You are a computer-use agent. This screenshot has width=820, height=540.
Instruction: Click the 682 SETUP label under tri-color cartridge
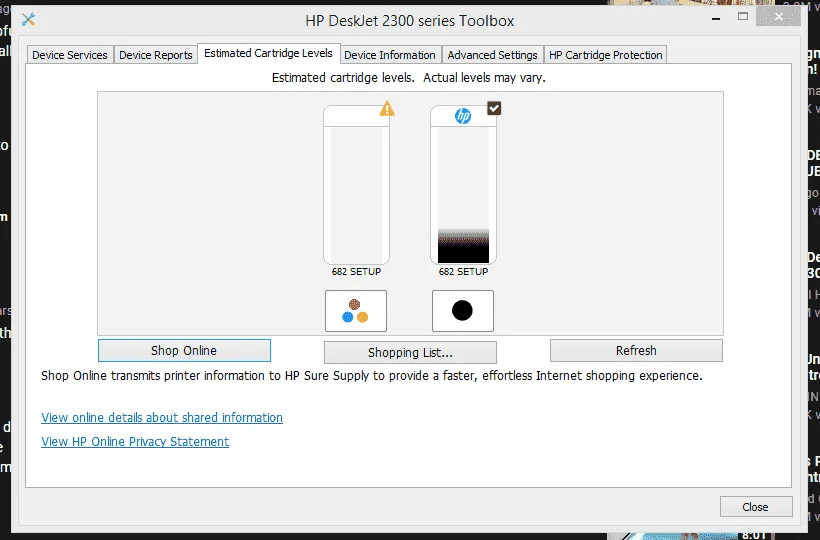click(x=356, y=271)
